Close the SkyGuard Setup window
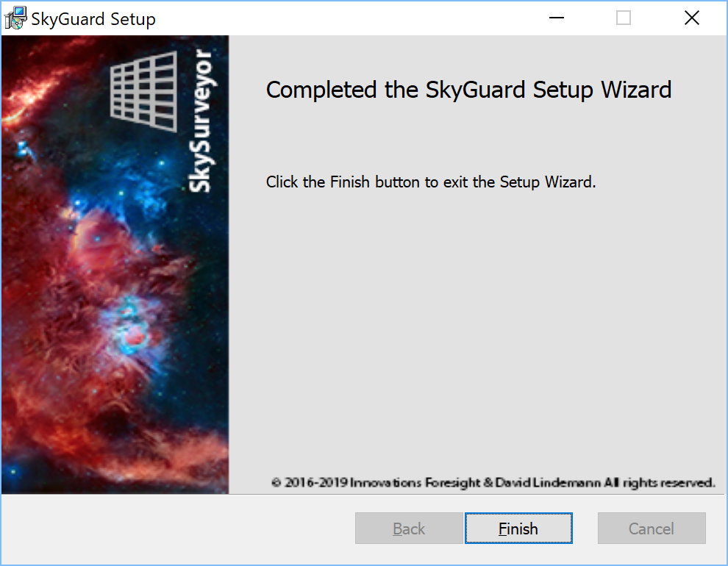This screenshot has width=728, height=566. point(692,18)
